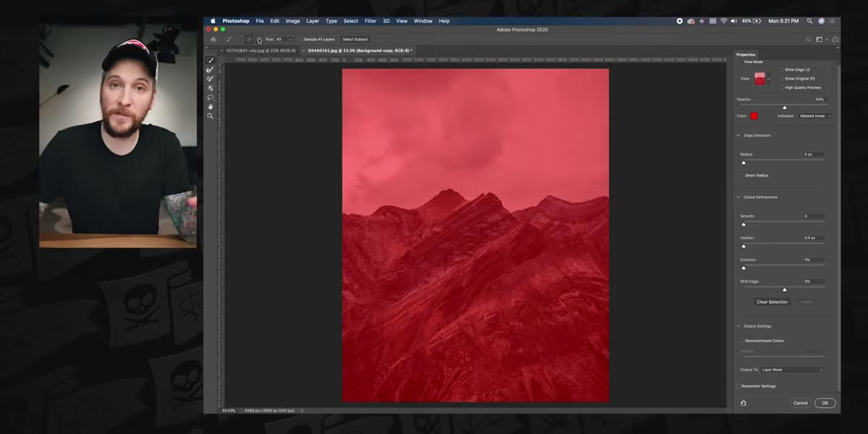Open the workspace switcher icon
This screenshot has height=434, width=868.
tap(821, 39)
